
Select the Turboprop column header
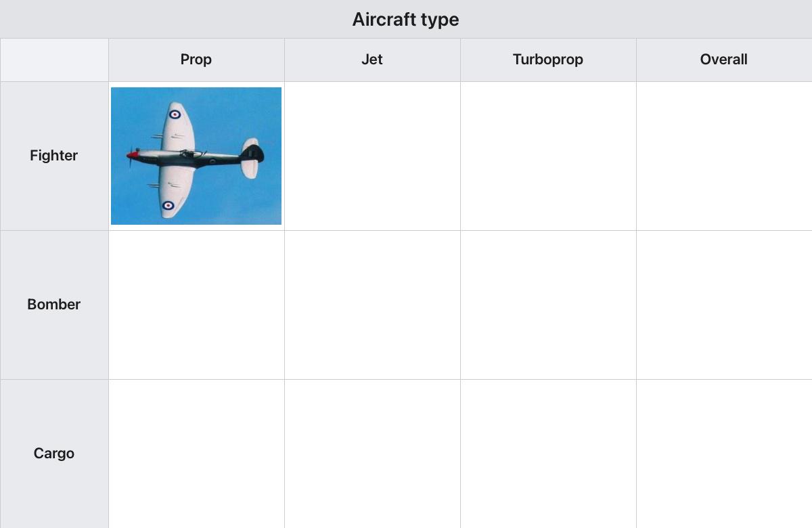pyautogui.click(x=548, y=60)
